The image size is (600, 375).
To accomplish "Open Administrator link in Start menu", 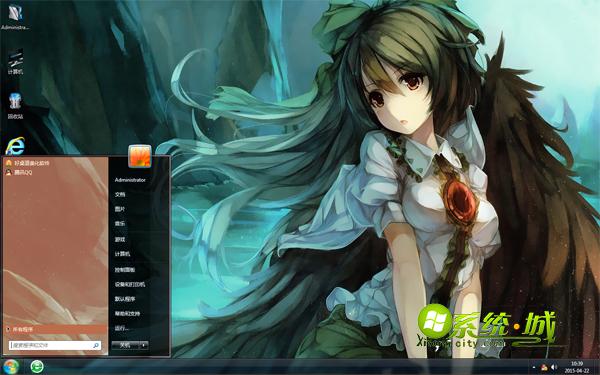I will [x=130, y=180].
